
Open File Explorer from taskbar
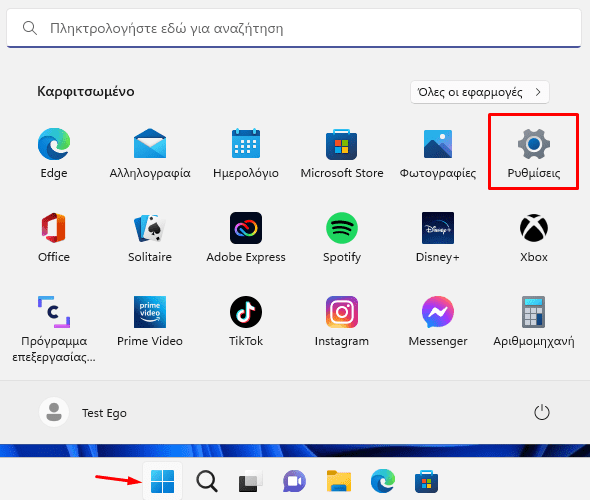click(339, 481)
